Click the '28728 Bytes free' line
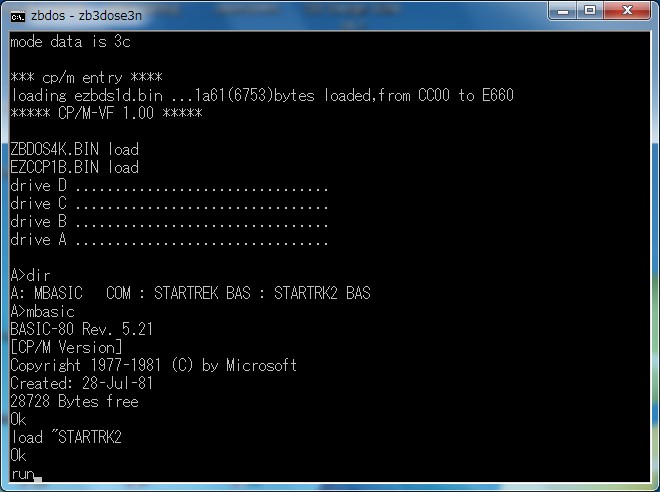660x492 pixels. point(75,401)
